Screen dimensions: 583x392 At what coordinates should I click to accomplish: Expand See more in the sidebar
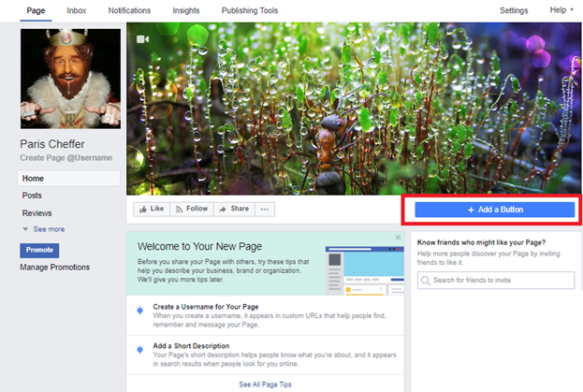point(44,229)
